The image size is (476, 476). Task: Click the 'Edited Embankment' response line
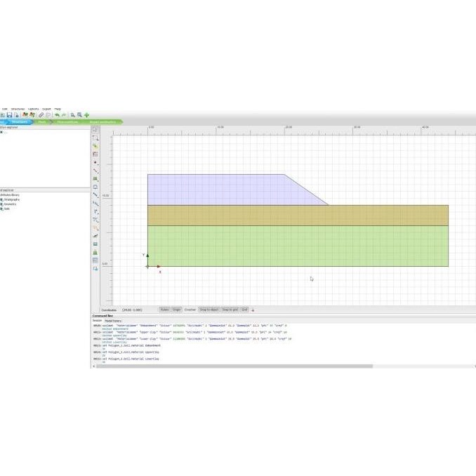[x=115, y=329]
